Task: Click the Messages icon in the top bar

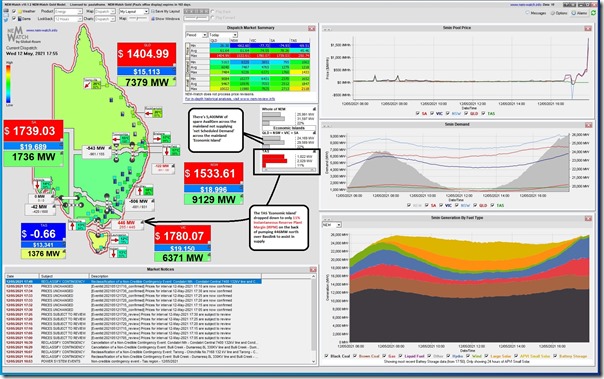Action: 527,13
